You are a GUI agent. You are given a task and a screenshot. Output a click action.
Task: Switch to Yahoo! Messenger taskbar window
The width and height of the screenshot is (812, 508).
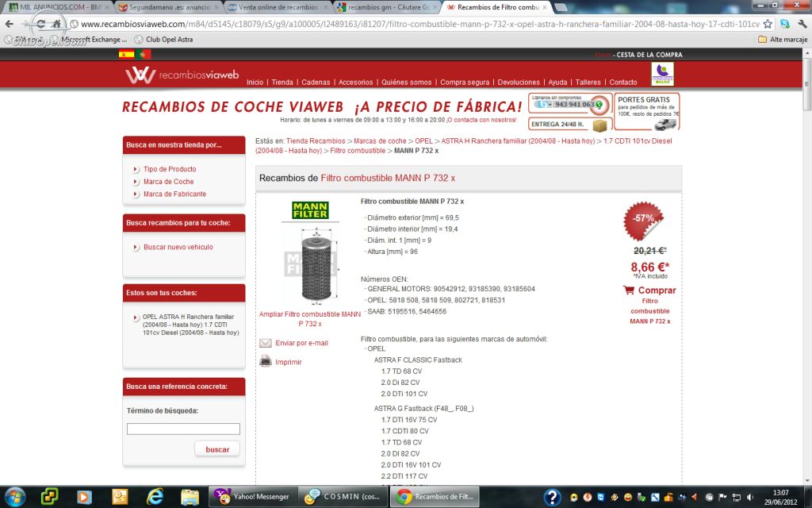pyautogui.click(x=252, y=497)
